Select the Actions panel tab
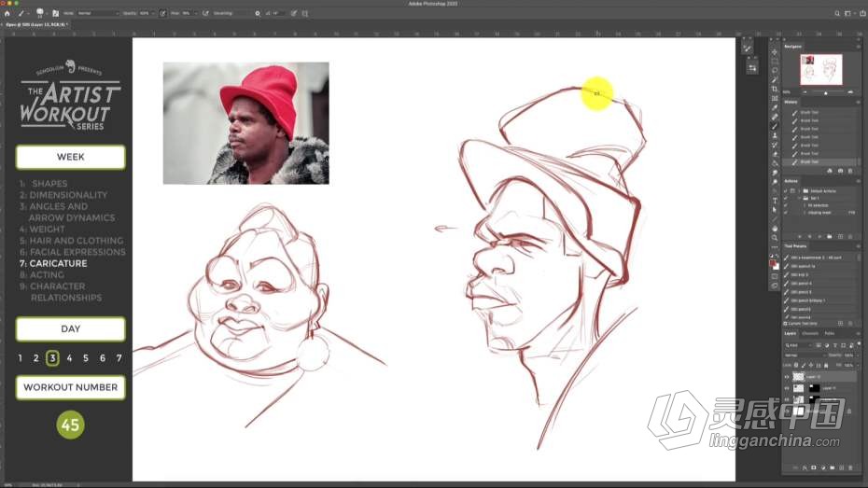Screen dimensions: 868x488 [791, 181]
